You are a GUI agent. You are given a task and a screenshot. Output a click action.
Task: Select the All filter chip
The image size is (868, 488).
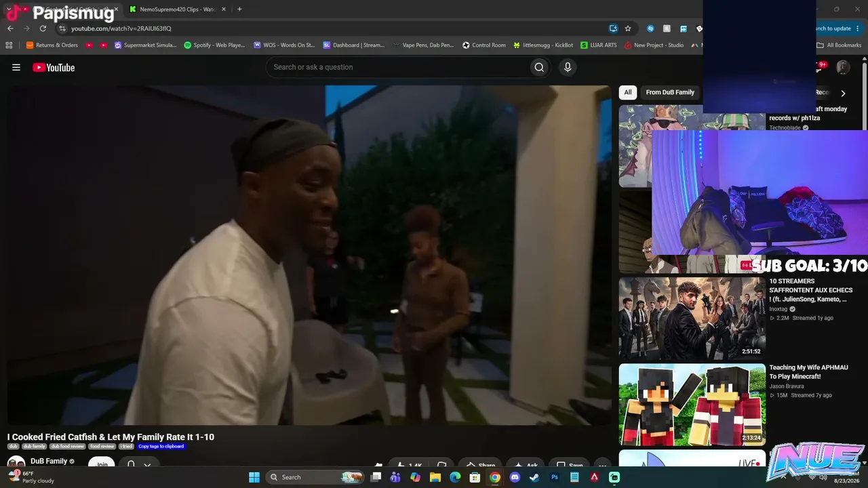pos(628,92)
